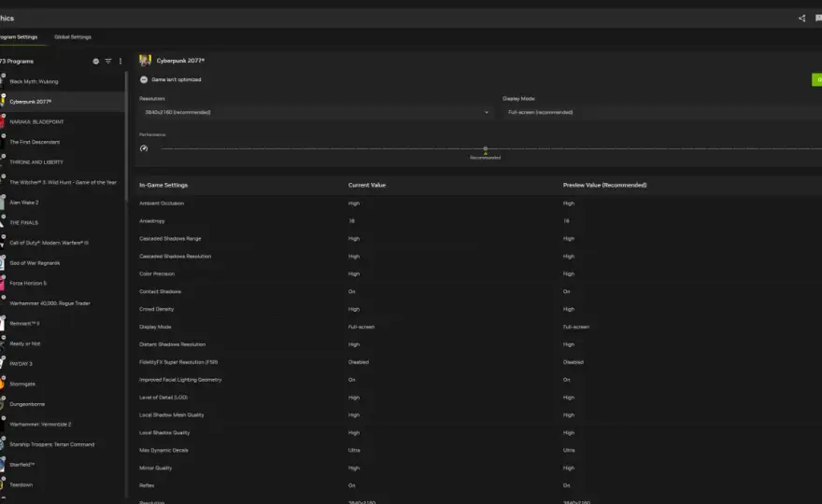Image resolution: width=822 pixels, height=504 pixels.
Task: Click the FidelityFX Super Resolution (FSR) row label
Action: [178, 362]
